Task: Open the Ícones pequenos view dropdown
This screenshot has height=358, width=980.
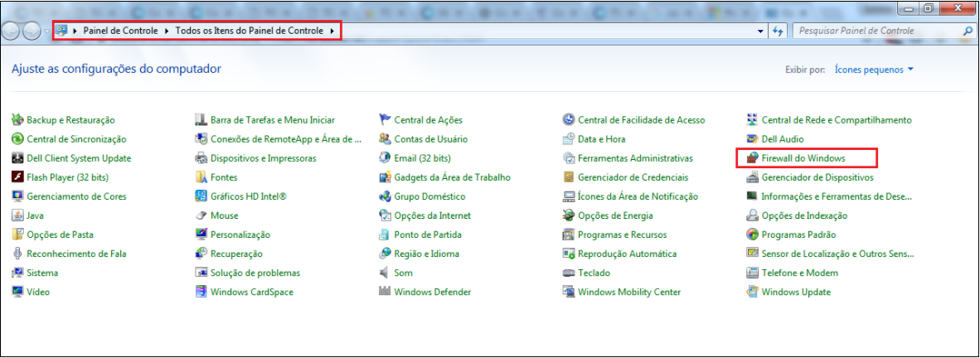Action: click(875, 70)
